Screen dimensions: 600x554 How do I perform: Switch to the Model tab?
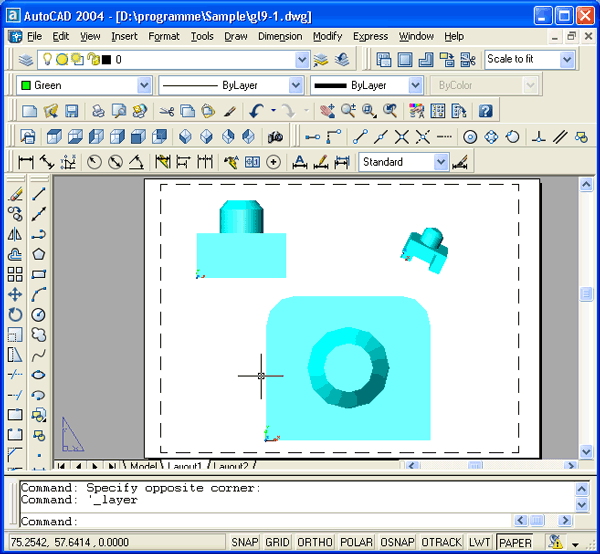tap(143, 466)
